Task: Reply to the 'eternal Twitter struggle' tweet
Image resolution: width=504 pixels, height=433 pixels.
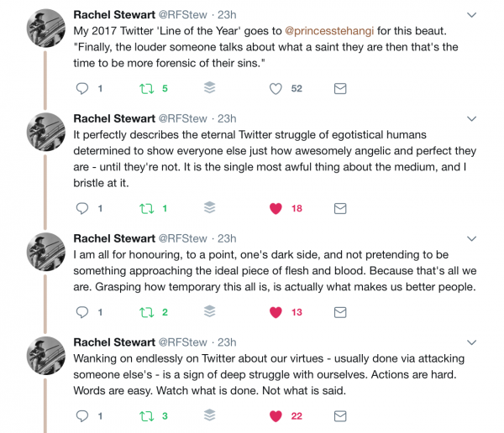Action: click(82, 208)
